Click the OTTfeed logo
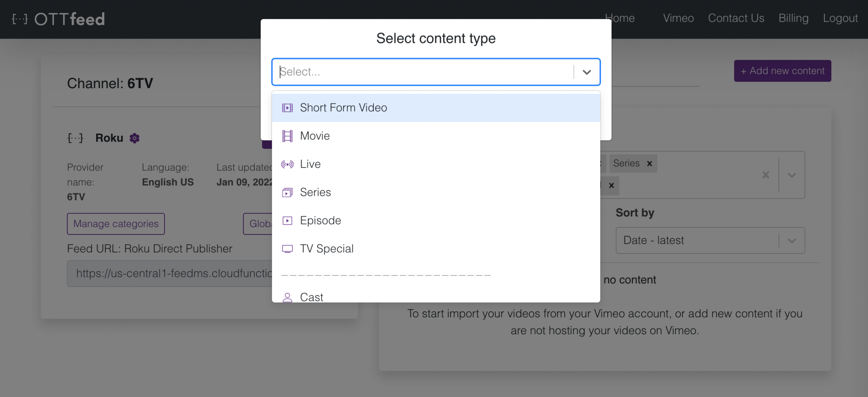This screenshot has height=397, width=868. (57, 18)
